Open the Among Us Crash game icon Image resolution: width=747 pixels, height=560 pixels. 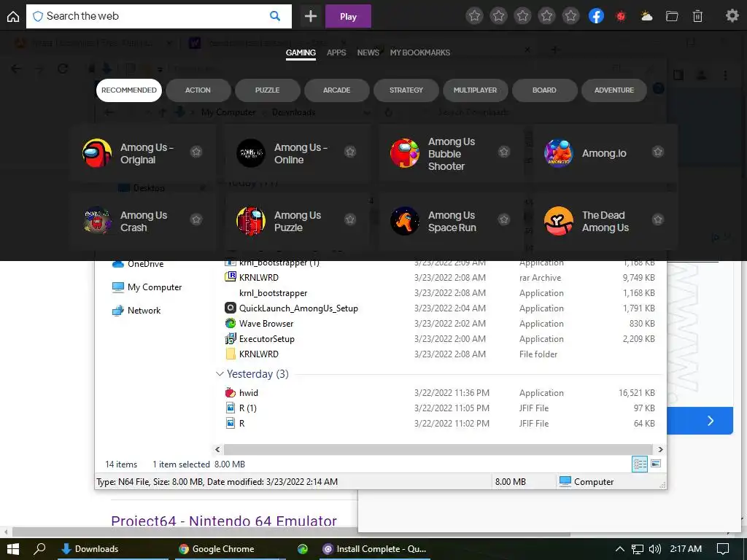tap(97, 220)
